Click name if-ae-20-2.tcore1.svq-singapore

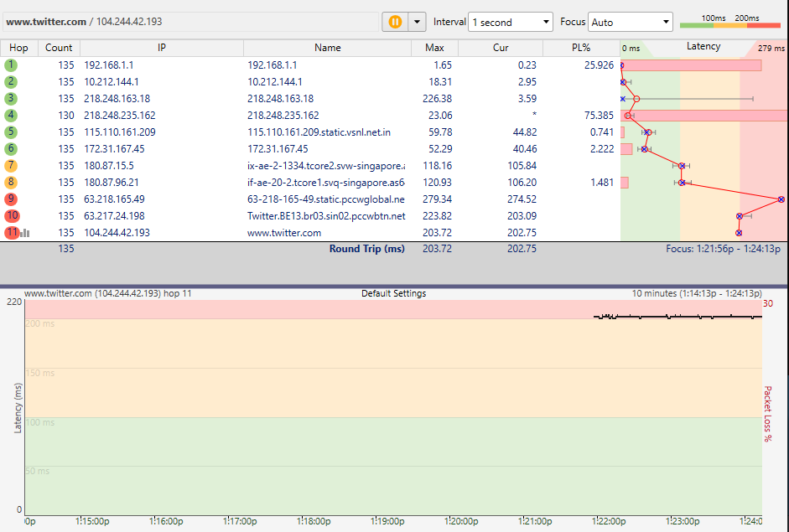[x=326, y=182]
